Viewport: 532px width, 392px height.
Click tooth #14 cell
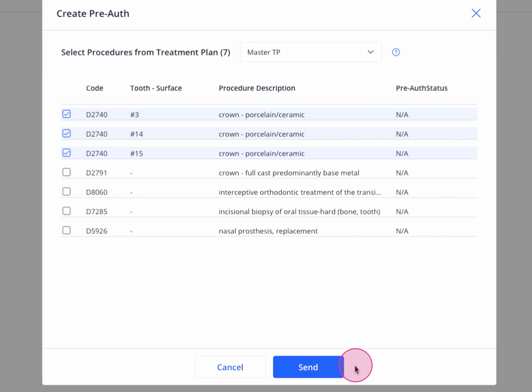click(137, 134)
